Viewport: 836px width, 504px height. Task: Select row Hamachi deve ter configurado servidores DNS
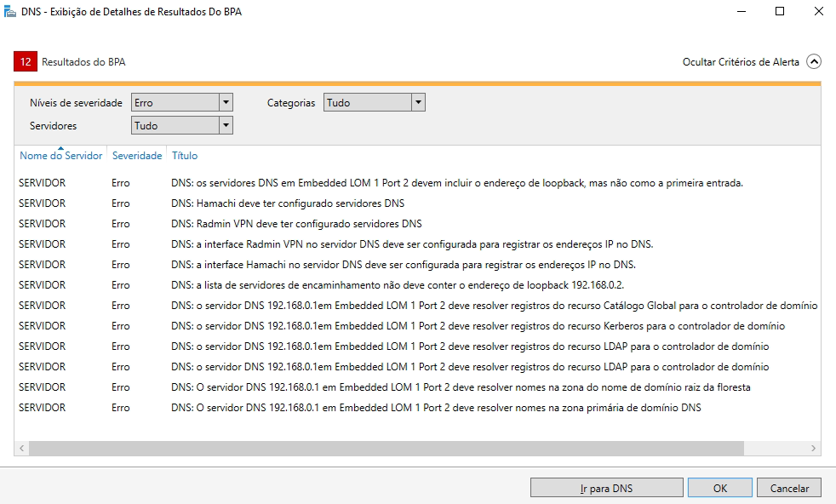[x=418, y=203]
